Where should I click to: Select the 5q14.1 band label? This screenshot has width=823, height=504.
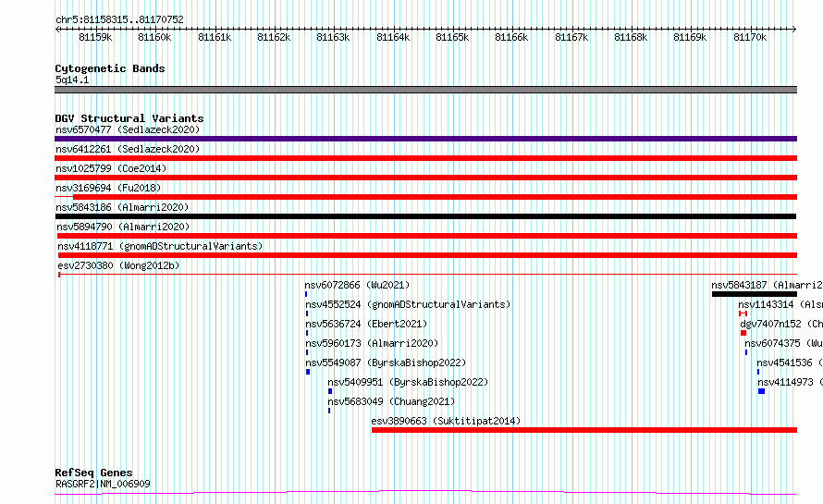[72, 80]
